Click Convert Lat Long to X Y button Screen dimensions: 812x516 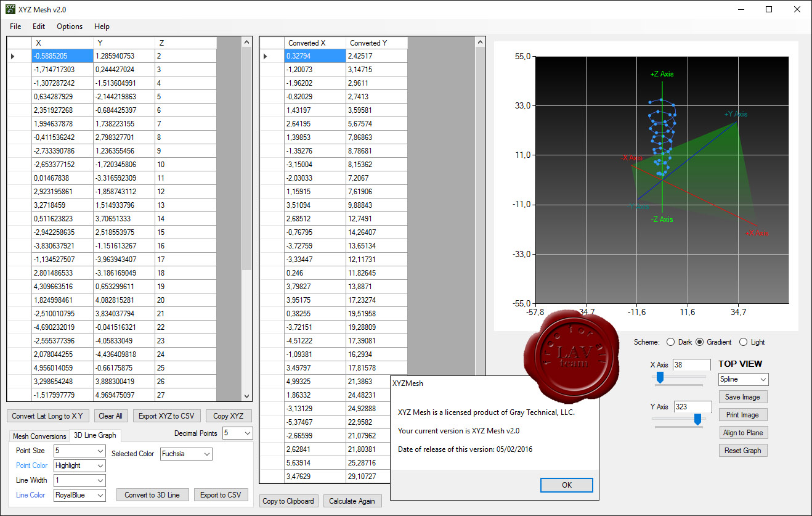click(49, 416)
